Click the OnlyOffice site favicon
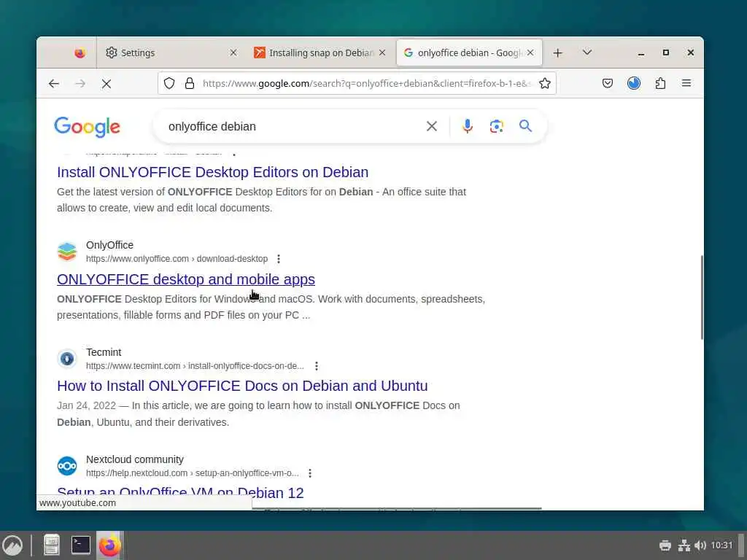This screenshot has width=747, height=560. pos(67,252)
